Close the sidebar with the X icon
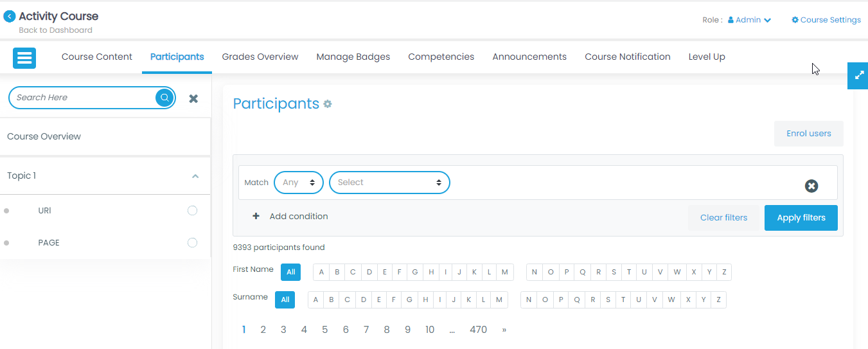 click(193, 98)
